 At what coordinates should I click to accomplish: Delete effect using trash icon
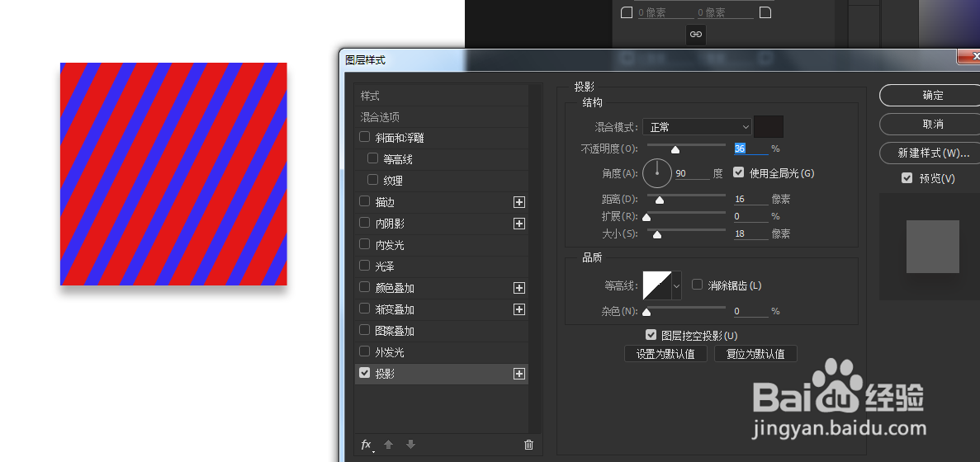point(528,445)
